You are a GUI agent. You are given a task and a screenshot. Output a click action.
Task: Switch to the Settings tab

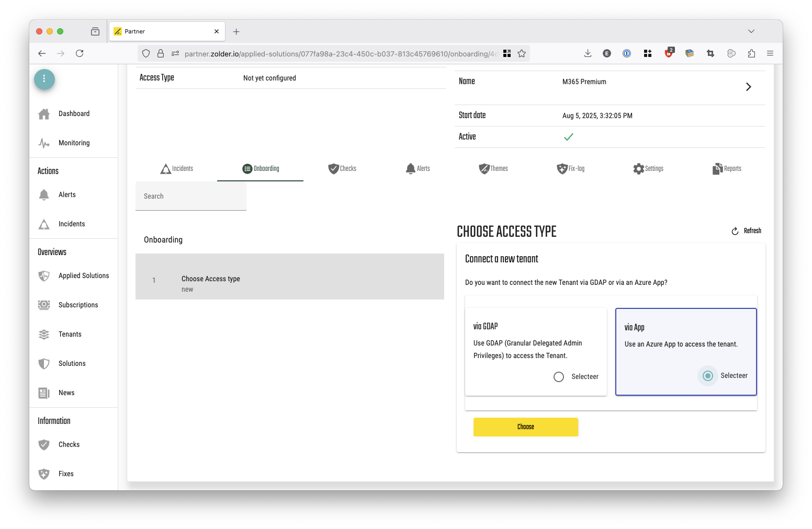[x=648, y=169]
